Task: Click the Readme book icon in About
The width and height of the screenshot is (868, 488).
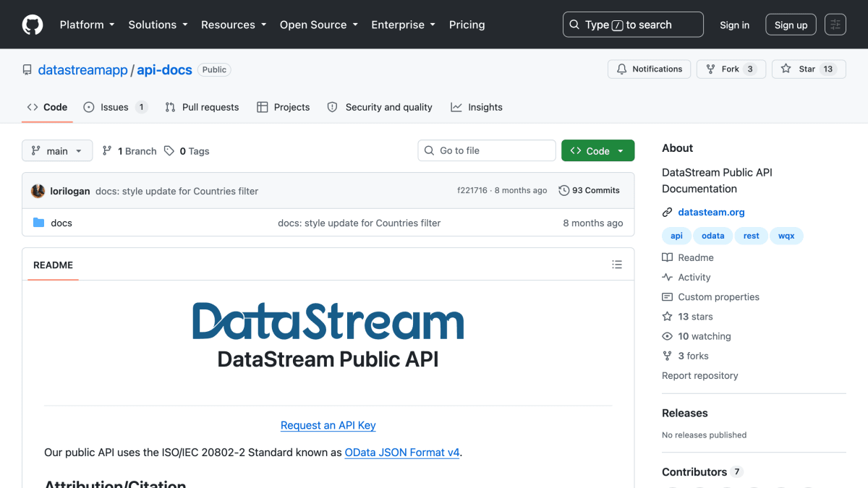Action: [x=667, y=258]
